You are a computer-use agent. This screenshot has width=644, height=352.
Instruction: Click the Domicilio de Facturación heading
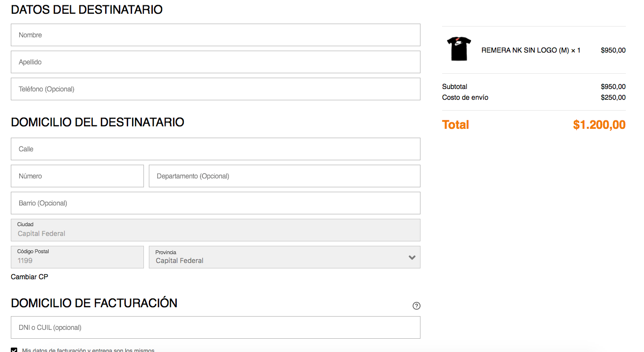(x=94, y=303)
